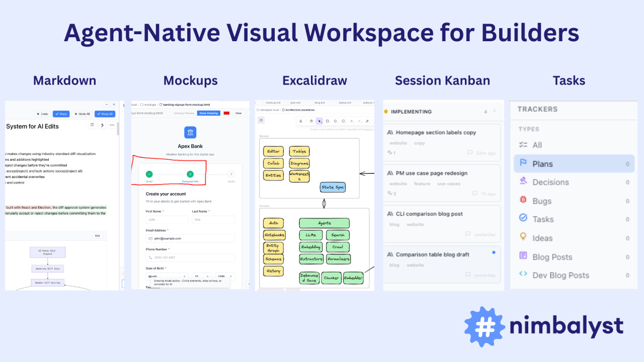Select the Excalidraw diamond tool
Viewport: 644px width, 362px height.
335,121
